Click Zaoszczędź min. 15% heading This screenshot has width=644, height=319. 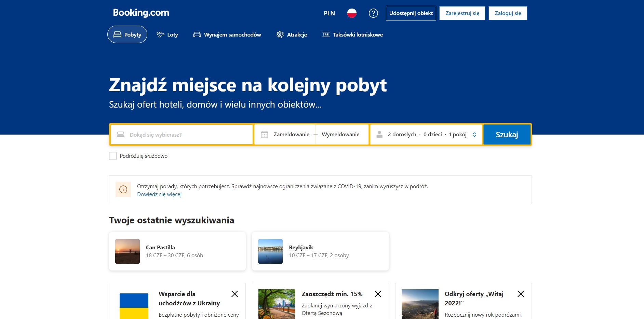(332, 294)
